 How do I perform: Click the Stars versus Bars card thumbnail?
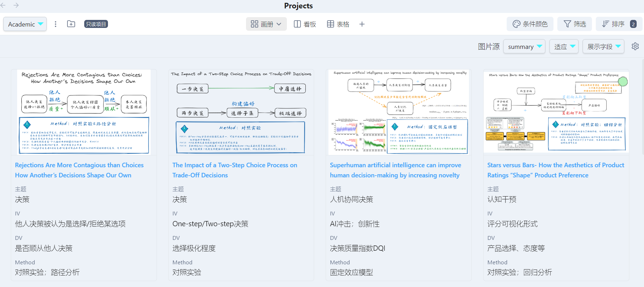point(556,112)
